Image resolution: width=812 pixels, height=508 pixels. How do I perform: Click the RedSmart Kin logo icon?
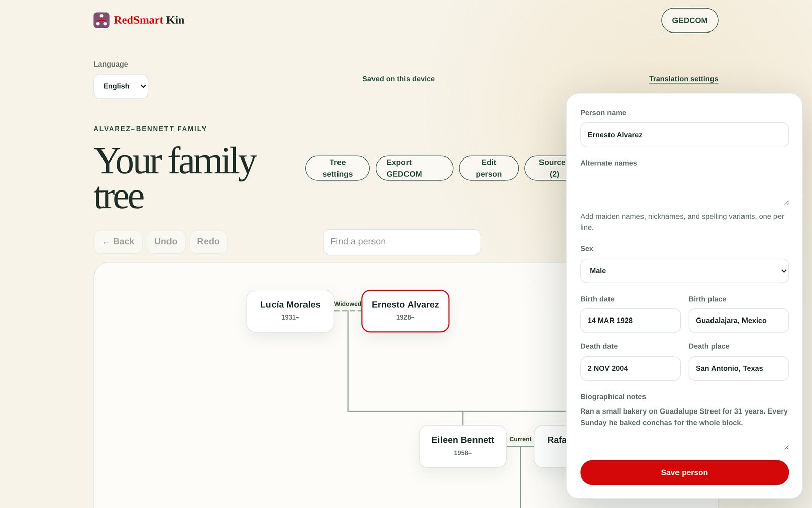point(101,20)
